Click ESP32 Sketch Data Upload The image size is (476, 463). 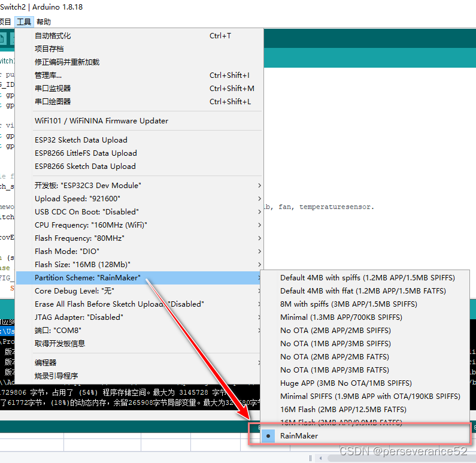(x=139, y=140)
